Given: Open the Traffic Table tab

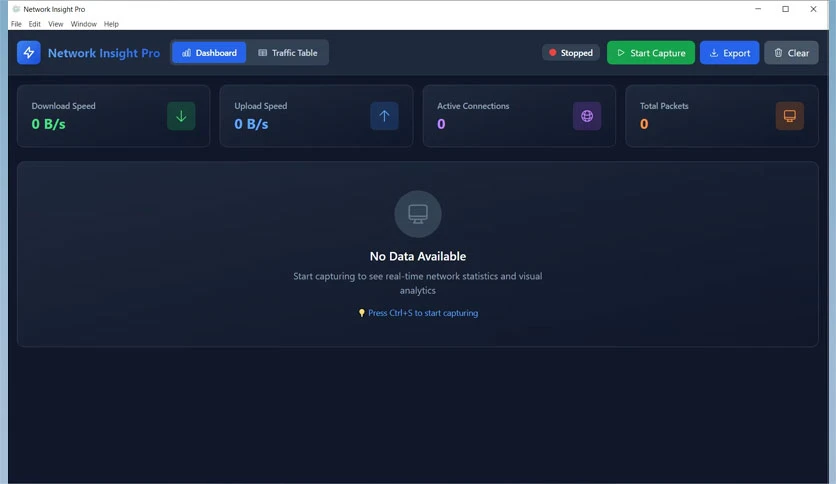Looking at the screenshot, I should click(x=288, y=53).
